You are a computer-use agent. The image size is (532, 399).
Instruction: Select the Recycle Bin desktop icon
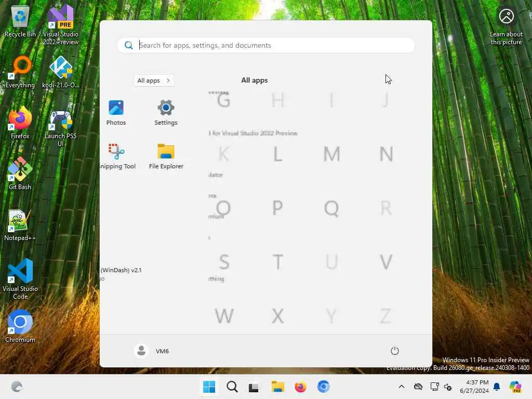[20, 22]
